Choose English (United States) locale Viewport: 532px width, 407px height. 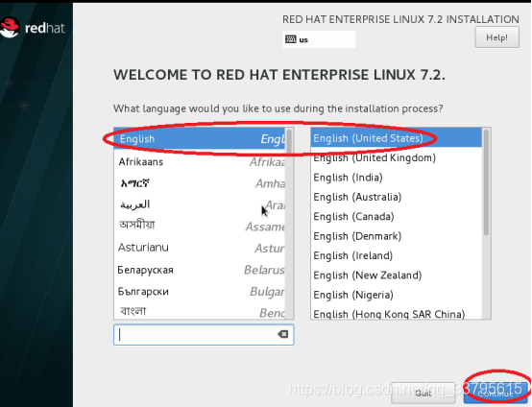pos(396,138)
